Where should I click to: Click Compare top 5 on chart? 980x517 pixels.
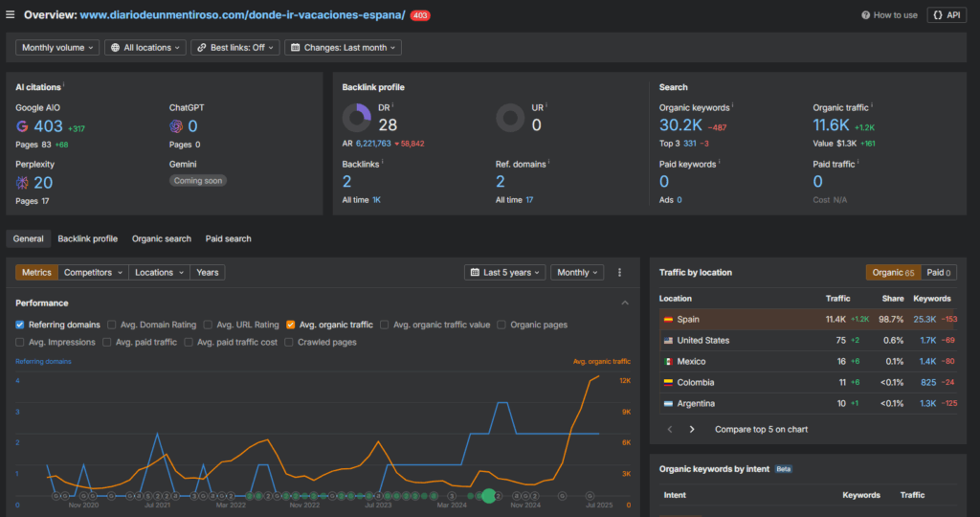(761, 430)
